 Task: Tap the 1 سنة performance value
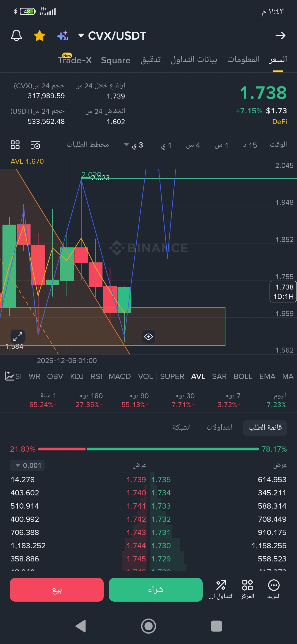tap(43, 405)
